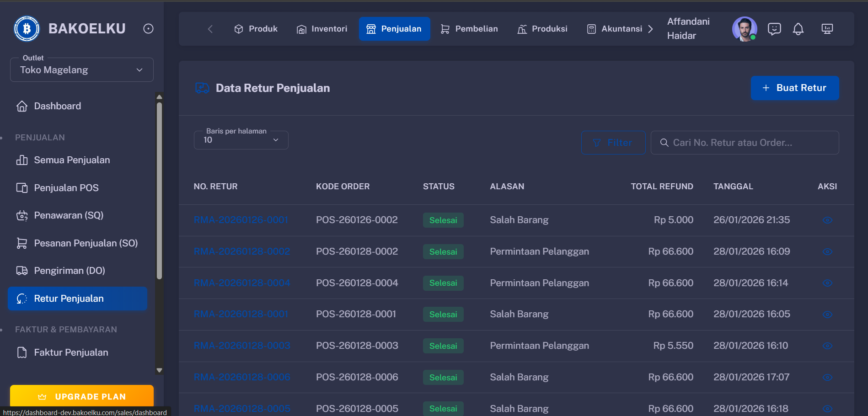Open the chat support icon
Image resolution: width=868 pixels, height=416 pixels.
click(775, 29)
